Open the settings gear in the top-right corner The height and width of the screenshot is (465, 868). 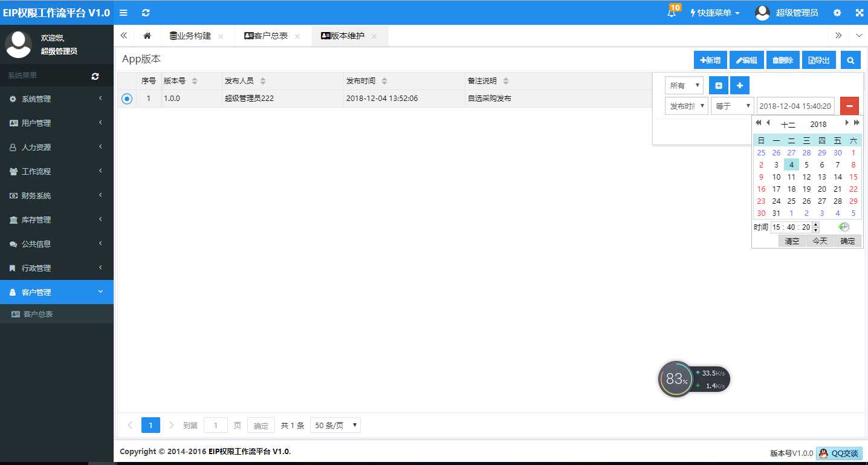tap(837, 12)
